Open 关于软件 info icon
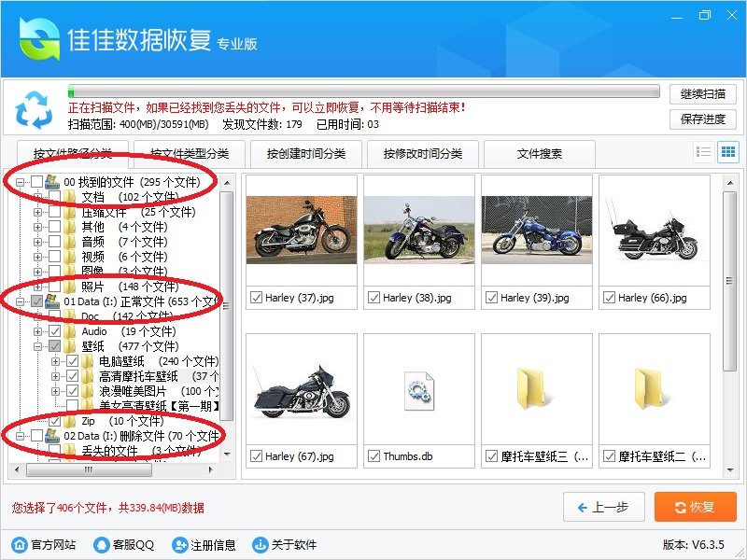Image resolution: width=747 pixels, height=560 pixels. tap(261, 544)
